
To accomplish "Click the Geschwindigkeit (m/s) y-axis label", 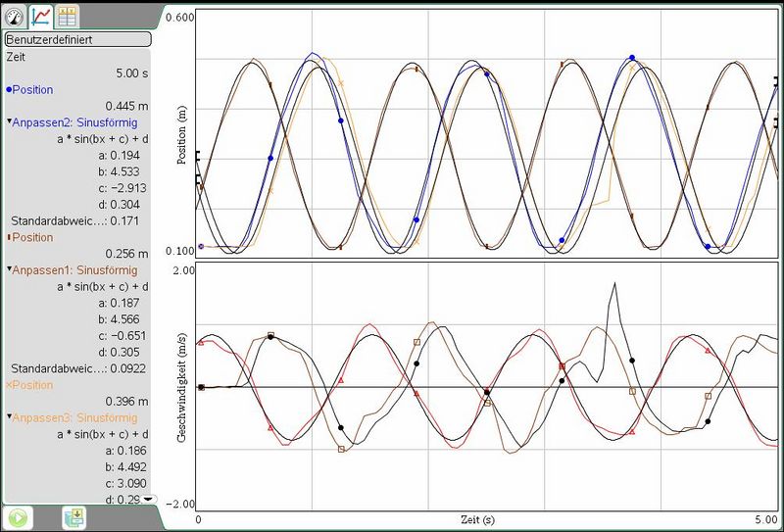I will pos(183,387).
